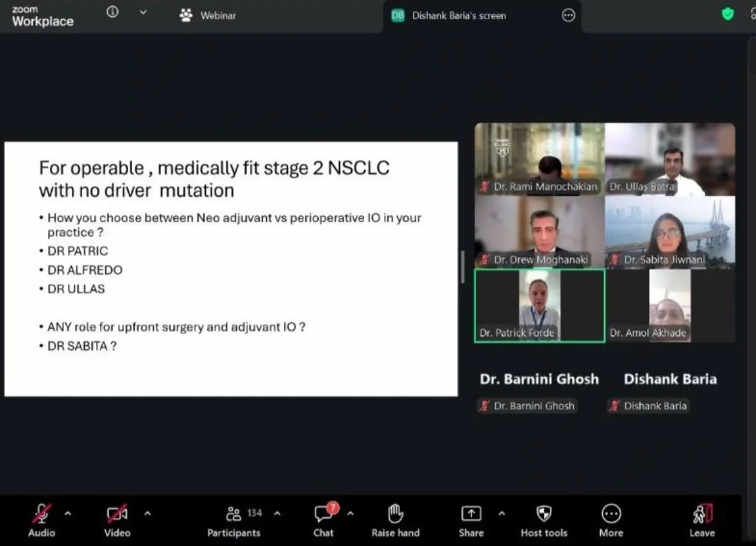Select Dishank Baria's screen tab
The width and height of the screenshot is (756, 546).
(x=458, y=16)
